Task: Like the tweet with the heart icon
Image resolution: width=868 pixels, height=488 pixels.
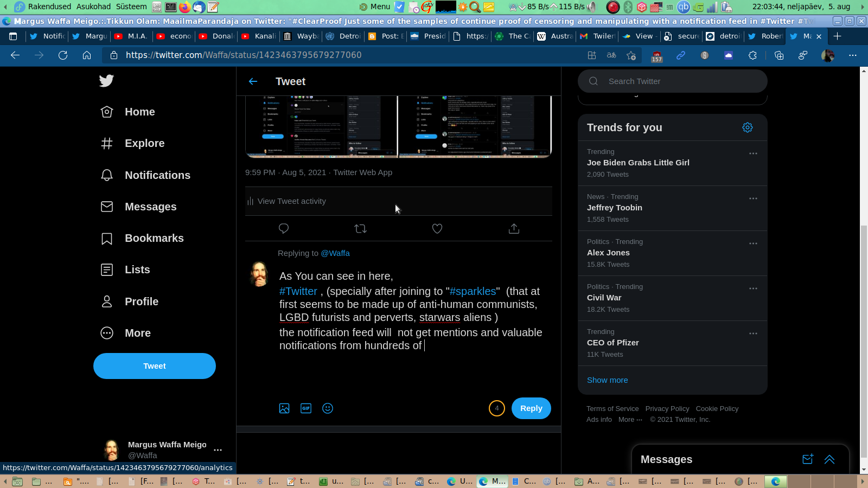Action: 437,228
